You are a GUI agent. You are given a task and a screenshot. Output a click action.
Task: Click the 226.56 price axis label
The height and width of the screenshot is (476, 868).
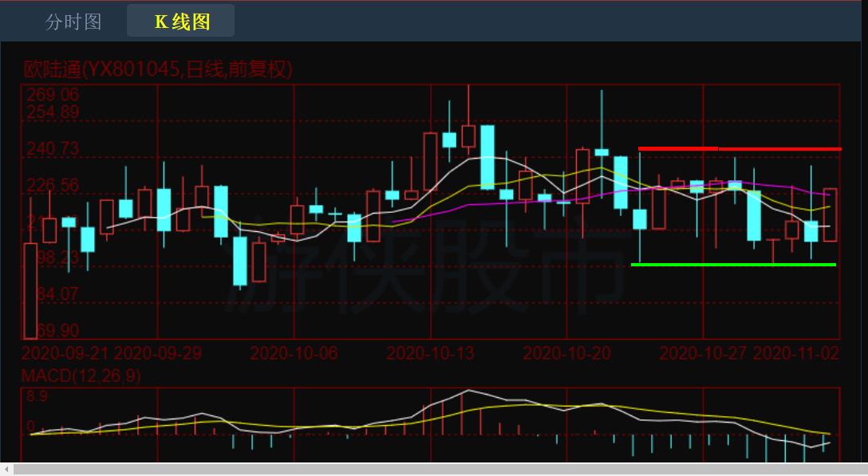coord(53,185)
